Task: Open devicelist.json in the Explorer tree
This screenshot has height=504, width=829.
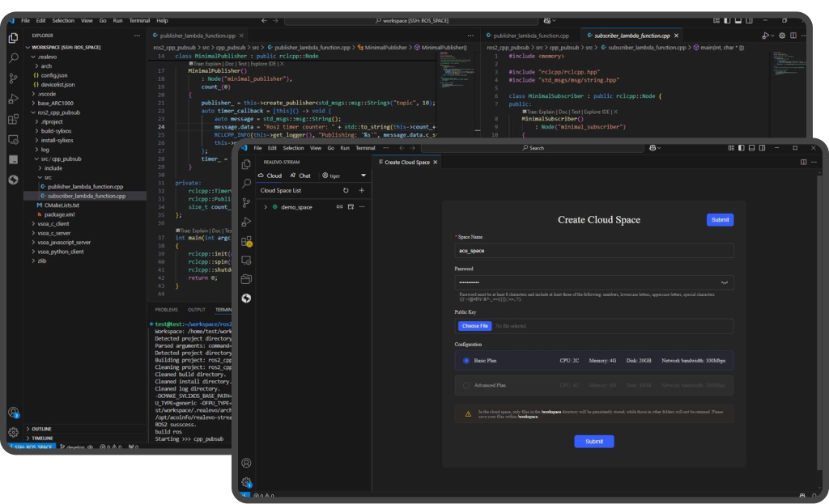Action: point(57,84)
